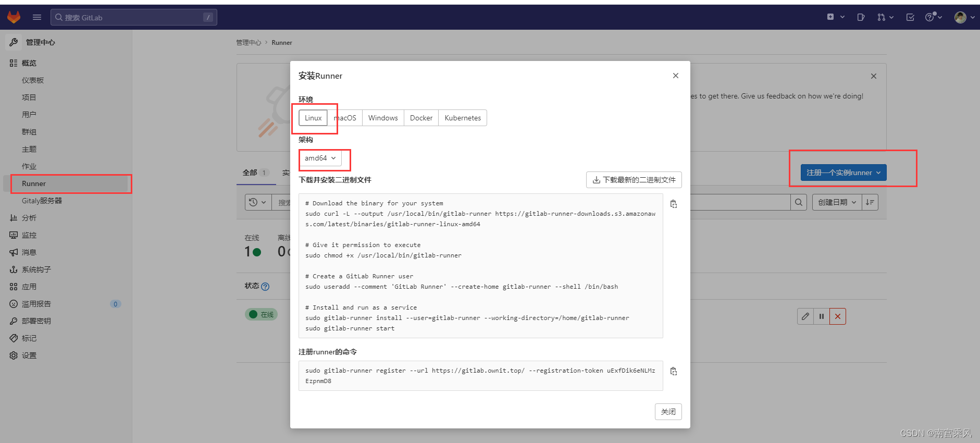Click the 在线 status badge

(262, 314)
